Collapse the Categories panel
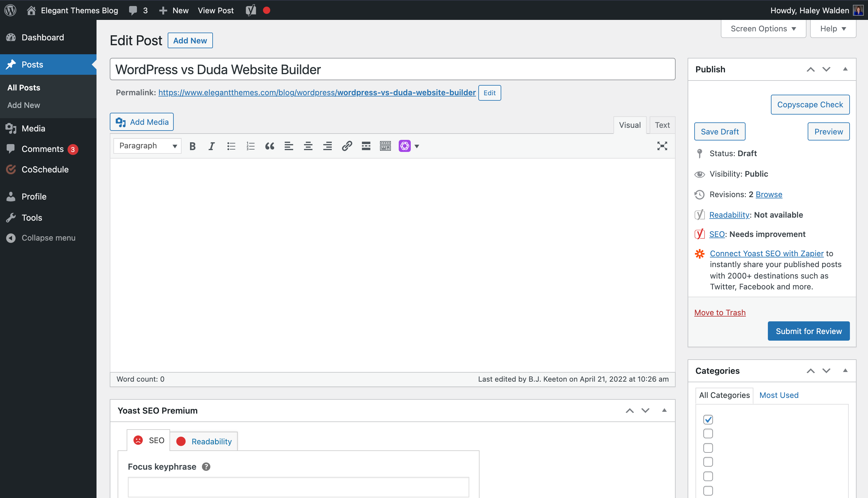 pos(845,371)
